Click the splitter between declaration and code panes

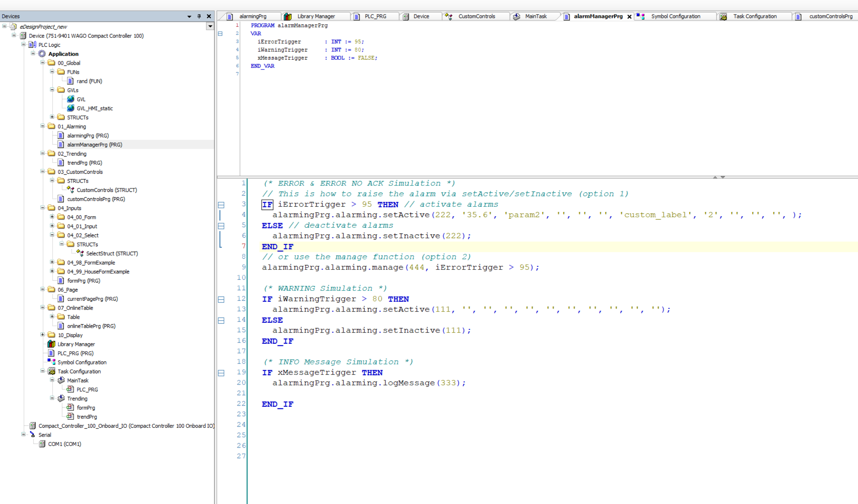477,177
